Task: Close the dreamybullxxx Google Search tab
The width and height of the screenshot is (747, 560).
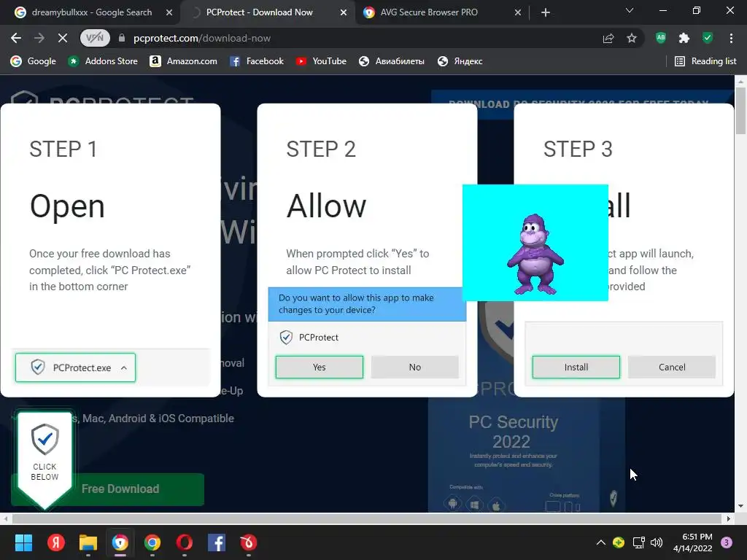Action: click(169, 13)
